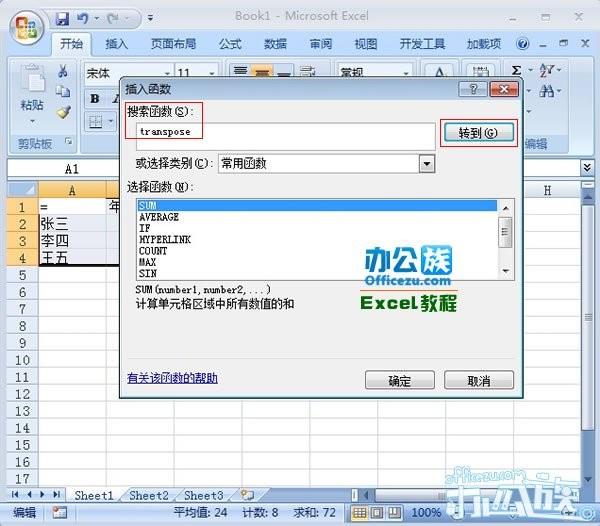The height and width of the screenshot is (526, 600).
Task: Open the 审阅 ribbon tab
Action: [321, 44]
